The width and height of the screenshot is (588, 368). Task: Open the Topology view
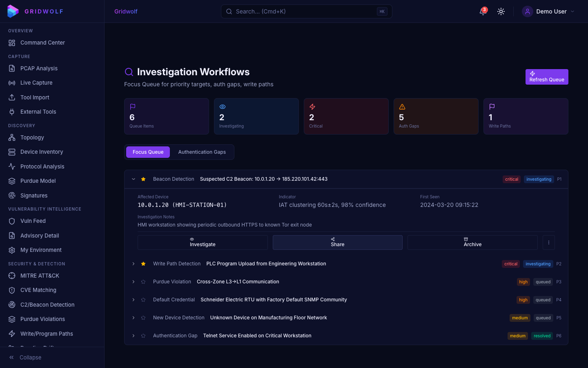tap(32, 137)
